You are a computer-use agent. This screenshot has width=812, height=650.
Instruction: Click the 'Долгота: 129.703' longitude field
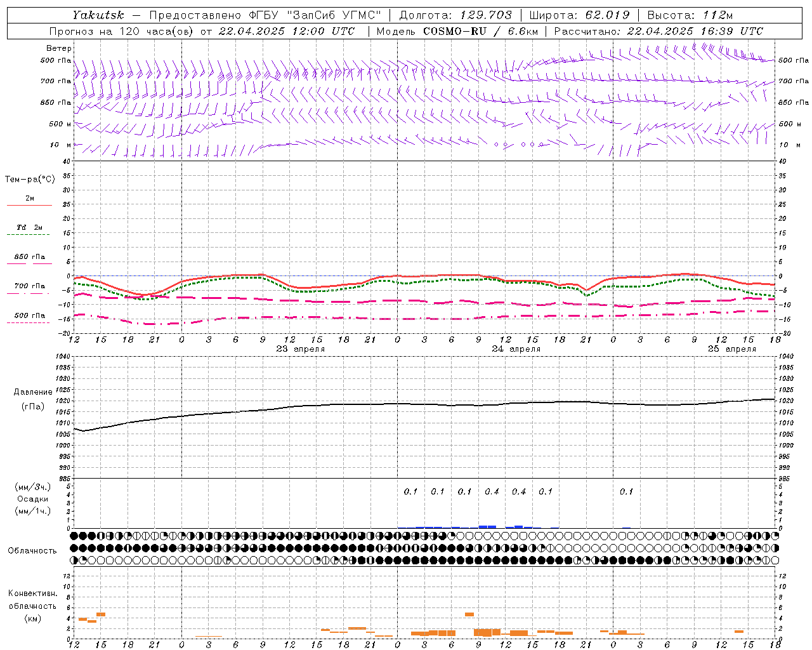coord(455,15)
